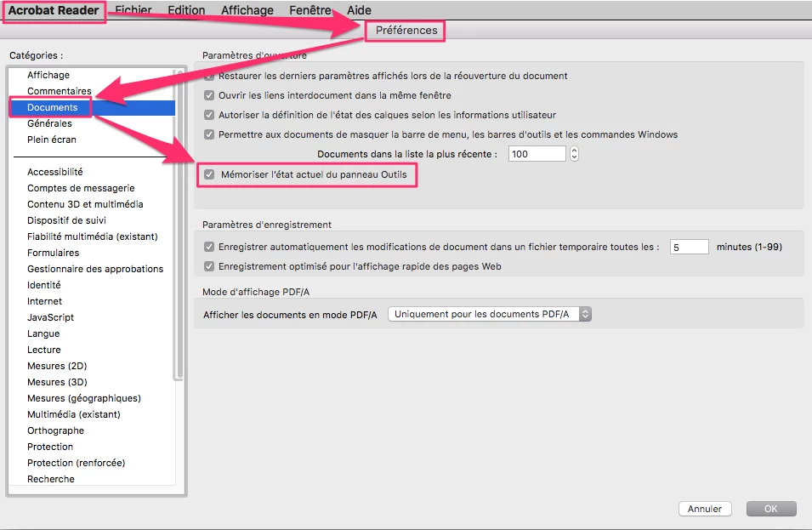Click the stepper beside recent documents field
Screen dimensions: 812x530
[x=574, y=154]
